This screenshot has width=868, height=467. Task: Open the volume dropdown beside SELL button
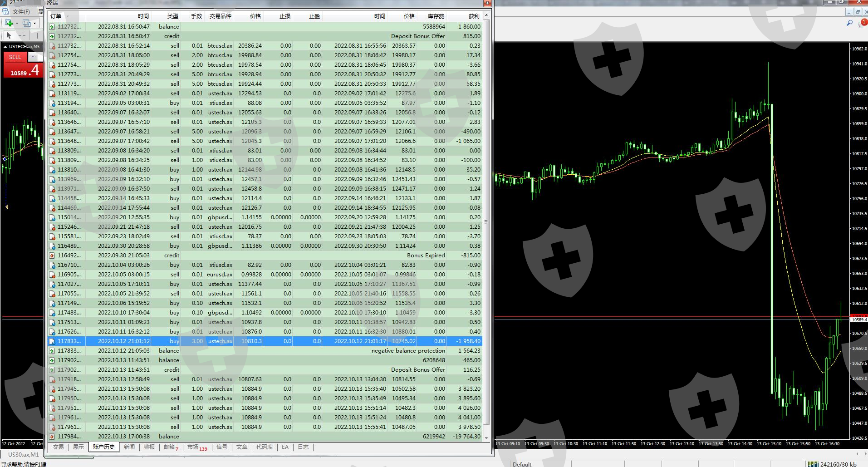pyautogui.click(x=33, y=57)
